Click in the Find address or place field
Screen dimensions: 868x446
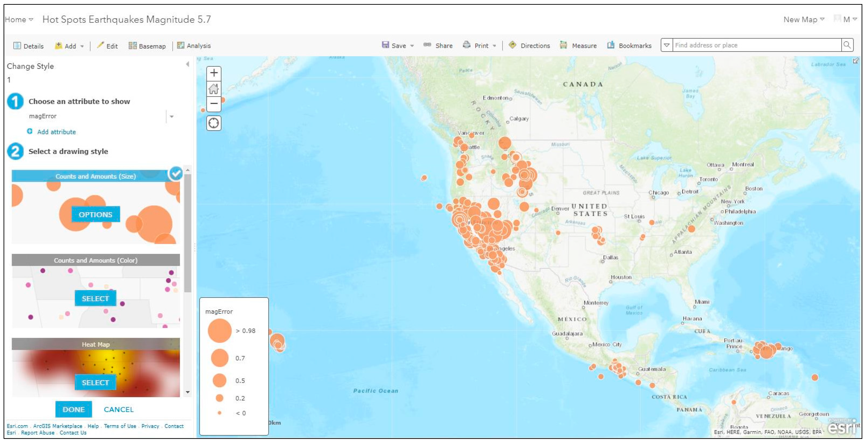[x=755, y=45]
